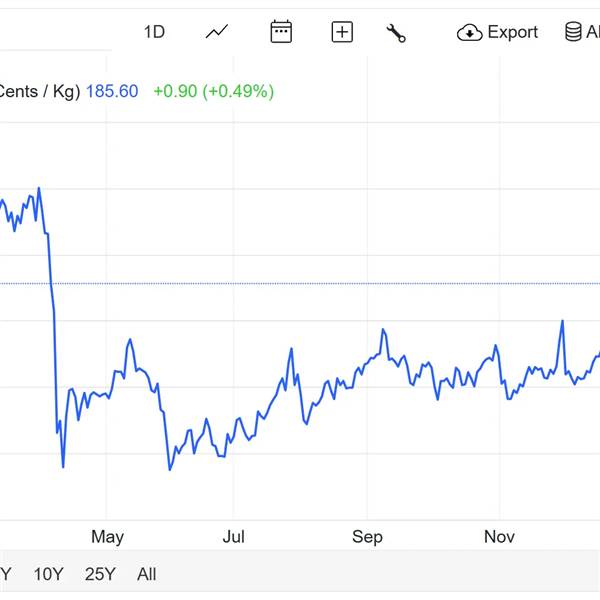Click the May label on the x-axis

click(x=107, y=537)
